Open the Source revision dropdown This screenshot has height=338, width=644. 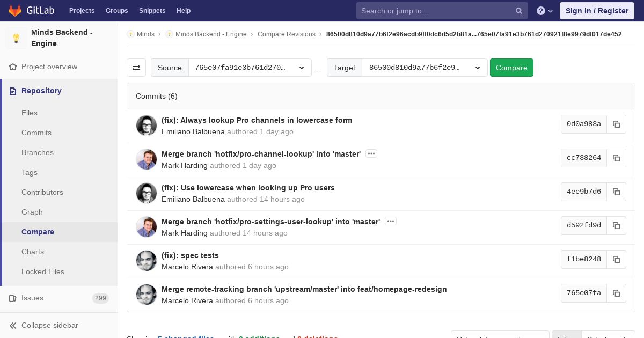click(x=250, y=68)
